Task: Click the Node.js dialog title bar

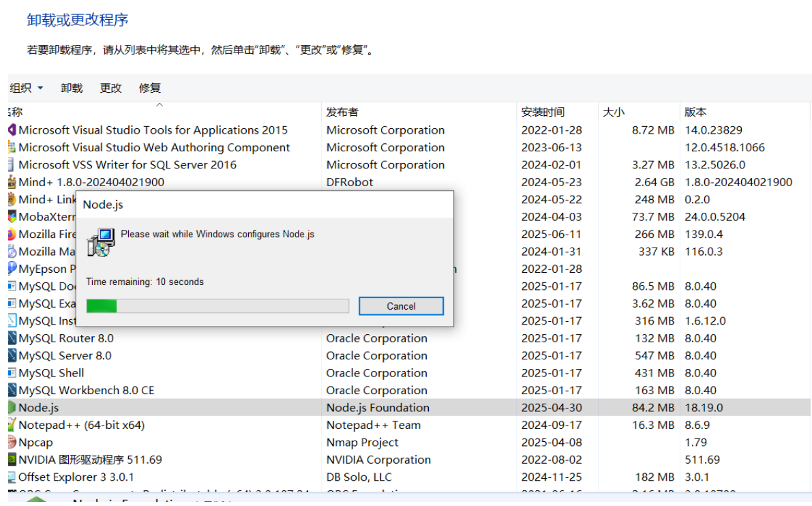Action: click(x=265, y=205)
